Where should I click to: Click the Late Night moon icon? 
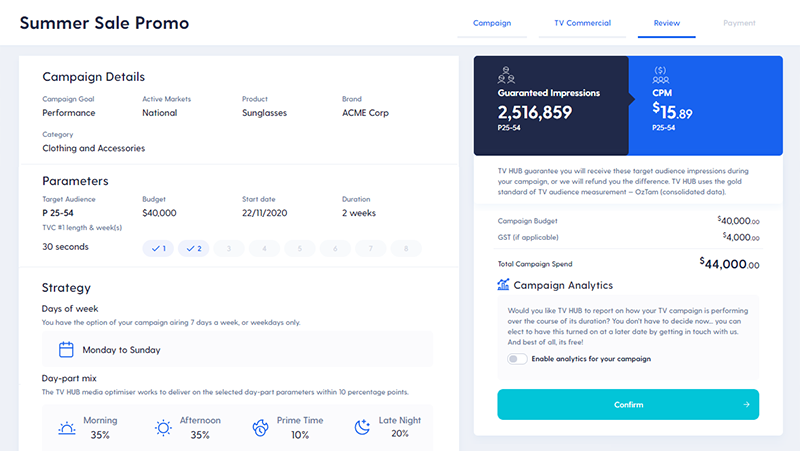click(362, 428)
